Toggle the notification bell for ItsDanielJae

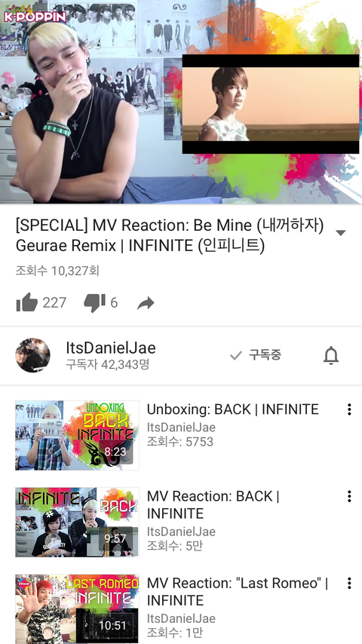(331, 355)
